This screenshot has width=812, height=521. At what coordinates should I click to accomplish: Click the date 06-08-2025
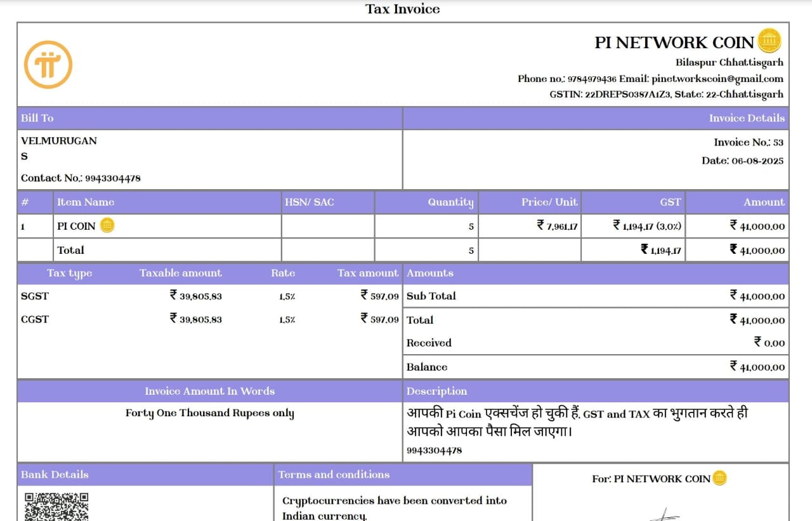tap(759, 161)
